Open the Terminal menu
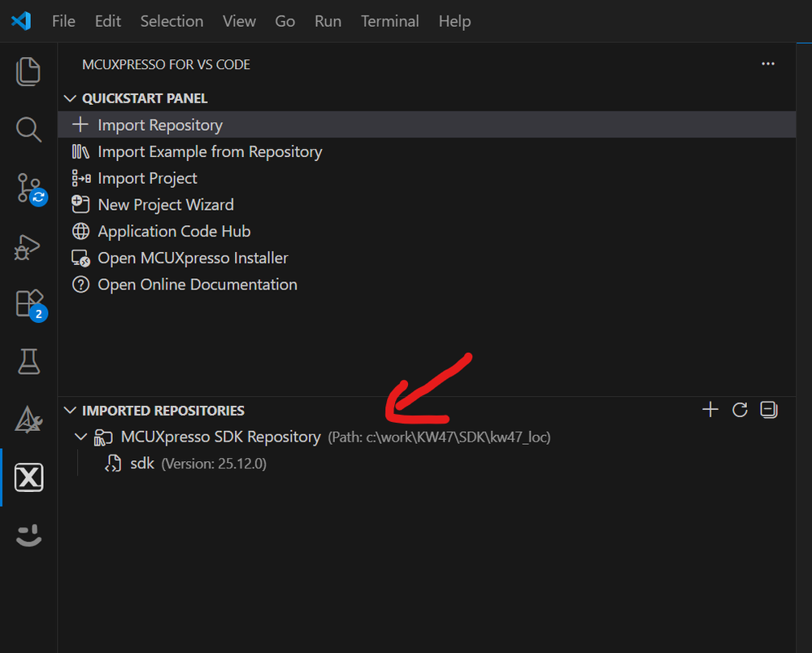Image resolution: width=812 pixels, height=653 pixels. (x=390, y=21)
